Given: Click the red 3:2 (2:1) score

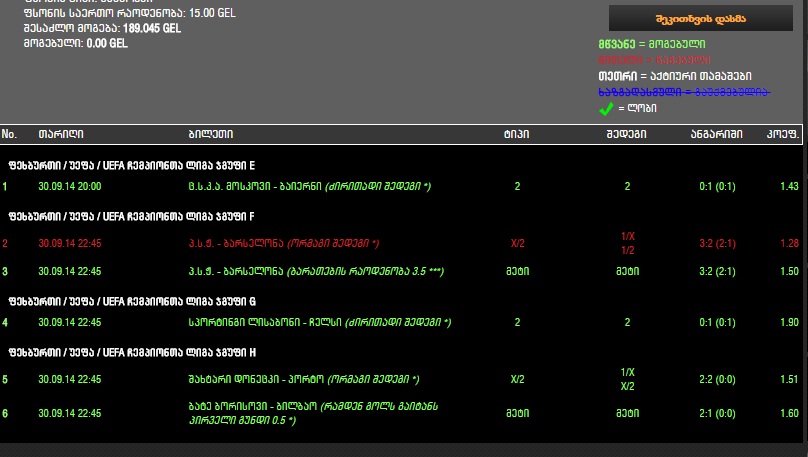Looking at the screenshot, I should pyautogui.click(x=717, y=243).
